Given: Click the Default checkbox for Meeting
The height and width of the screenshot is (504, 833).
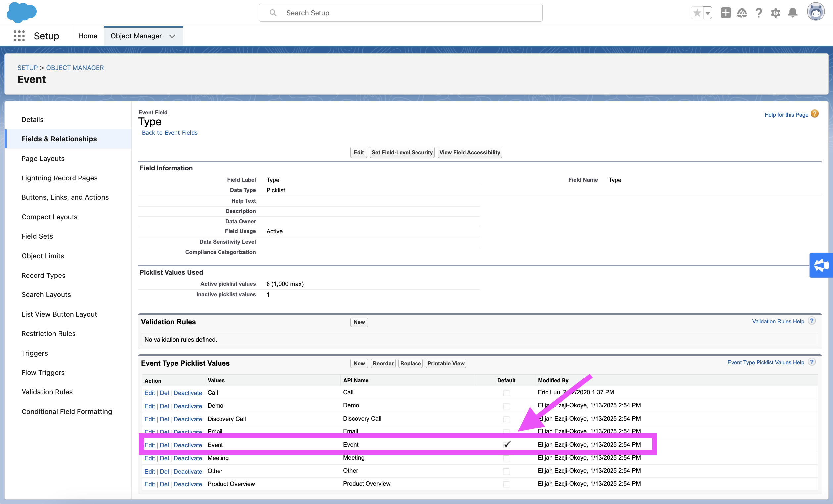Looking at the screenshot, I should pyautogui.click(x=506, y=458).
